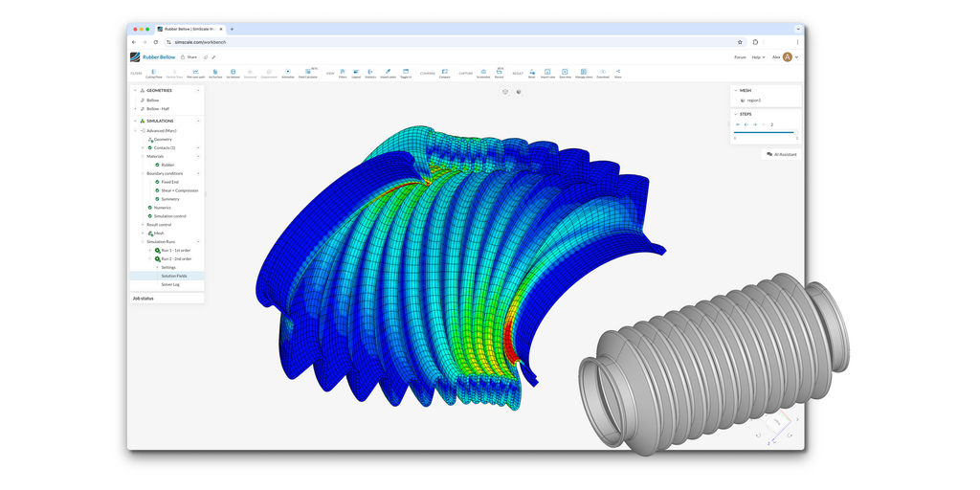Open the Statistics view
This screenshot has width=980, height=490.
click(370, 73)
